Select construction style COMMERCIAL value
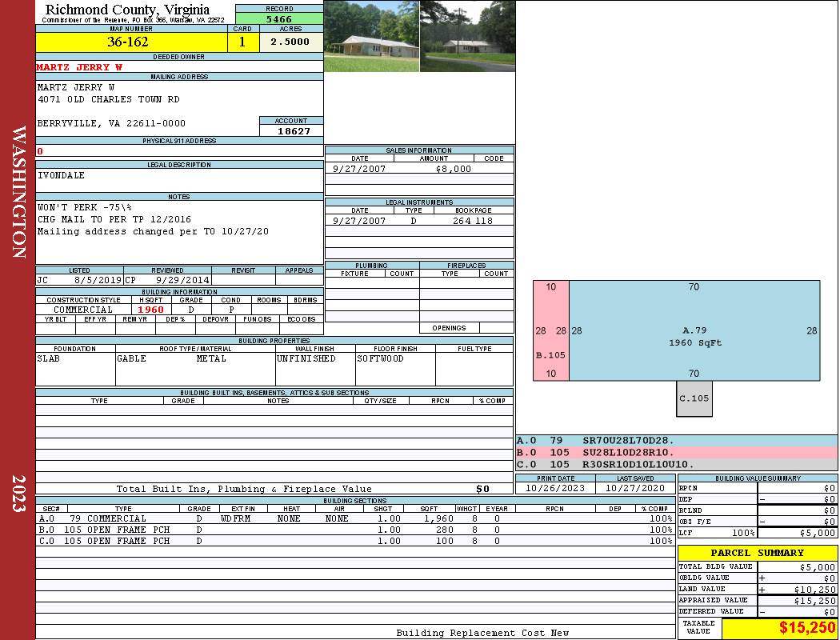 click(x=83, y=310)
